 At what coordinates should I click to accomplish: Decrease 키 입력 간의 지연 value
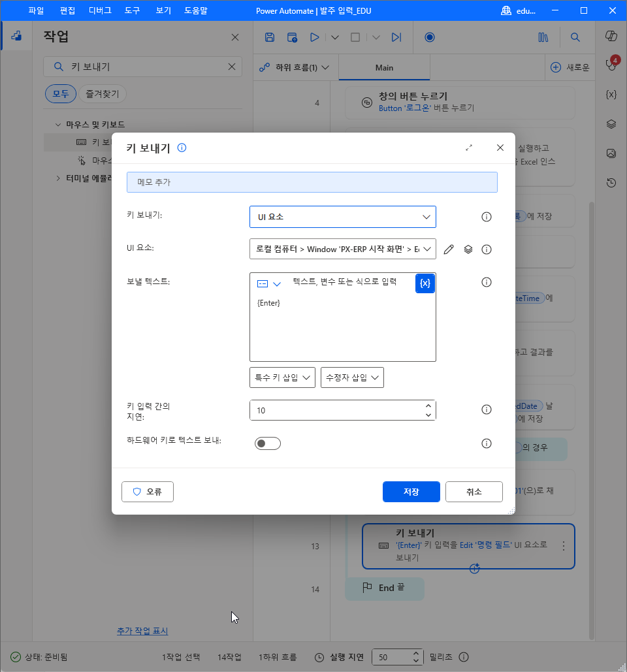coord(428,415)
